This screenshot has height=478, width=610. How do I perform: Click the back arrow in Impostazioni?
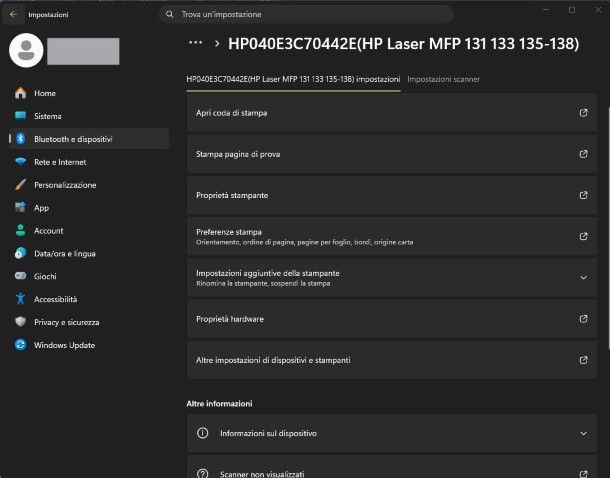click(14, 14)
